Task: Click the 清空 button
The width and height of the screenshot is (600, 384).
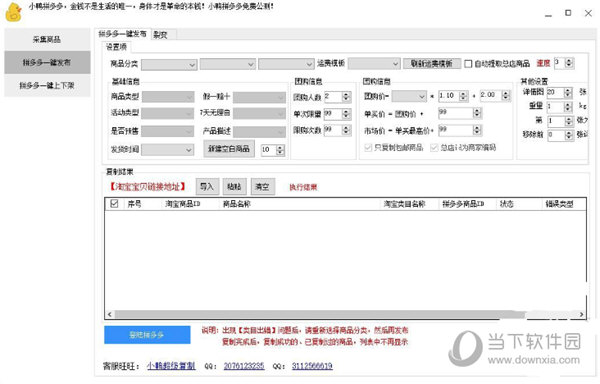Action: [x=262, y=187]
